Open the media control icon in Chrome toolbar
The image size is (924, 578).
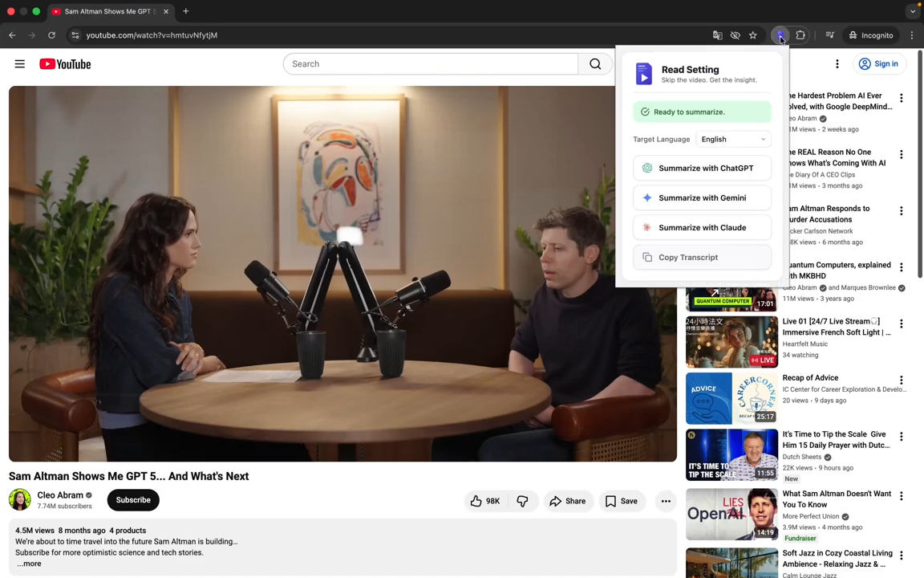click(x=829, y=35)
